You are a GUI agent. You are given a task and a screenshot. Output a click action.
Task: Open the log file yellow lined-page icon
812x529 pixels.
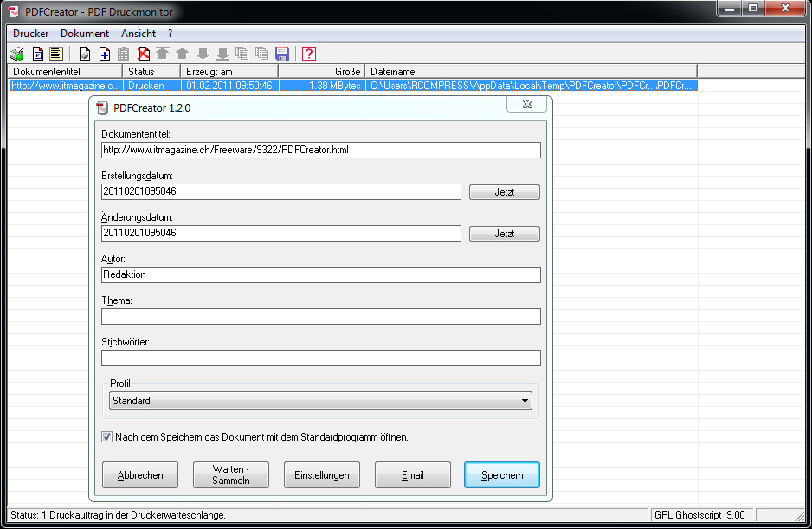pyautogui.click(x=56, y=54)
